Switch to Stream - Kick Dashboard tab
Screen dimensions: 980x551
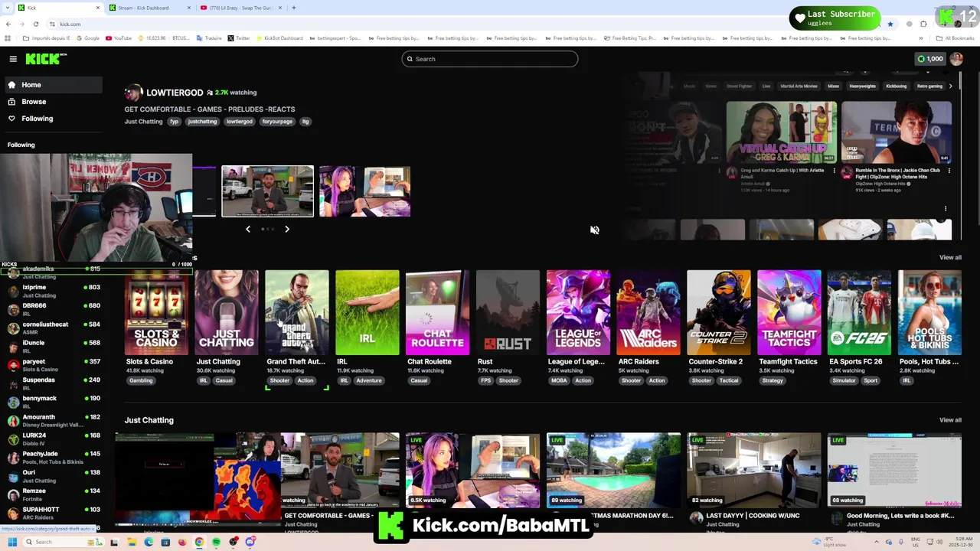click(x=149, y=8)
